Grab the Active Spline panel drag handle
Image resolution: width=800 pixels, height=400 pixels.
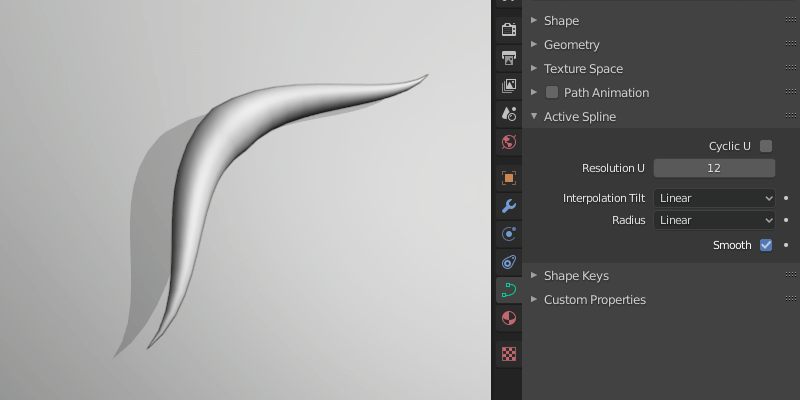tap(791, 116)
